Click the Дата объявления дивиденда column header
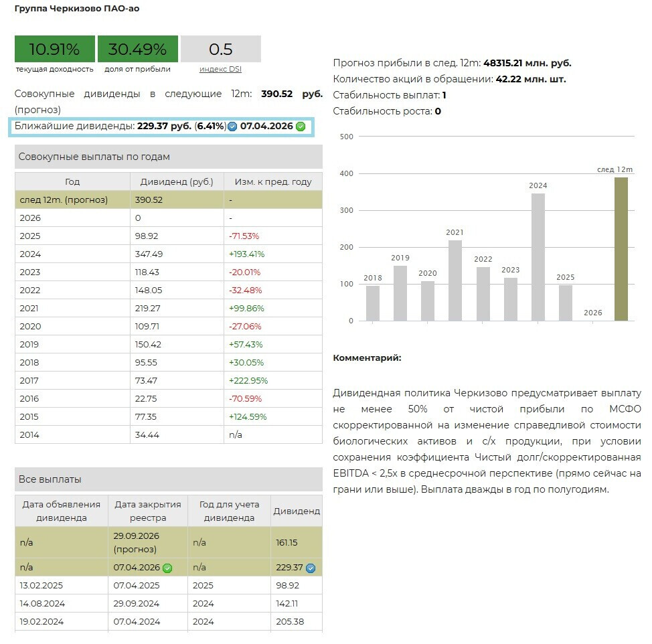The height and width of the screenshot is (644, 652). coord(62,511)
